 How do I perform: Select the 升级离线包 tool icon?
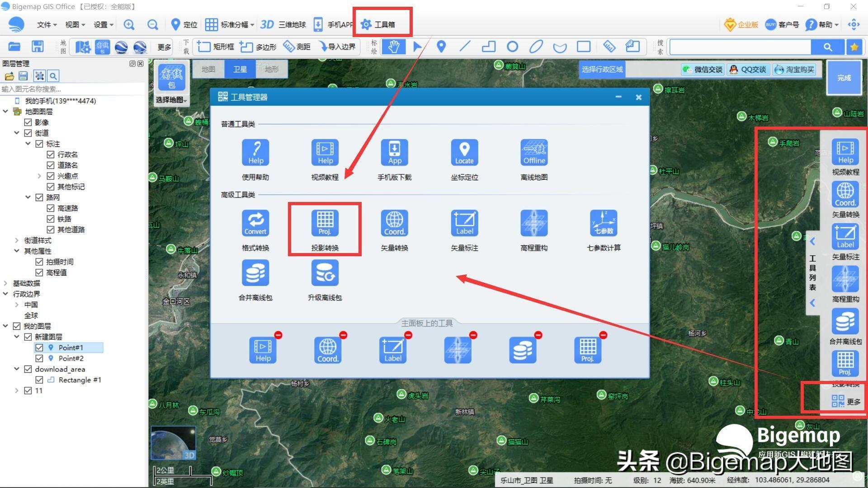click(325, 273)
